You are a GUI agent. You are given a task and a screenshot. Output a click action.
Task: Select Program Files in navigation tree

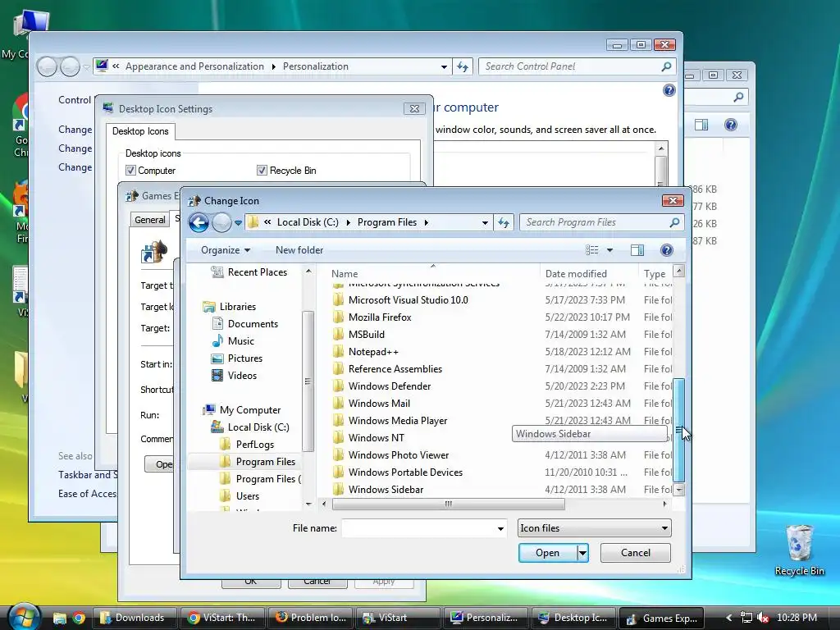pyautogui.click(x=265, y=462)
